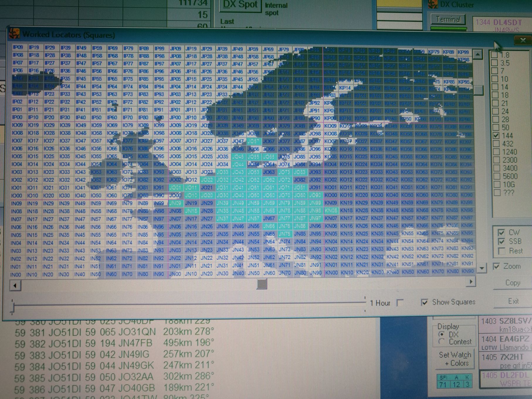
Task: Uncheck the 144 band checkbox
Action: click(496, 135)
